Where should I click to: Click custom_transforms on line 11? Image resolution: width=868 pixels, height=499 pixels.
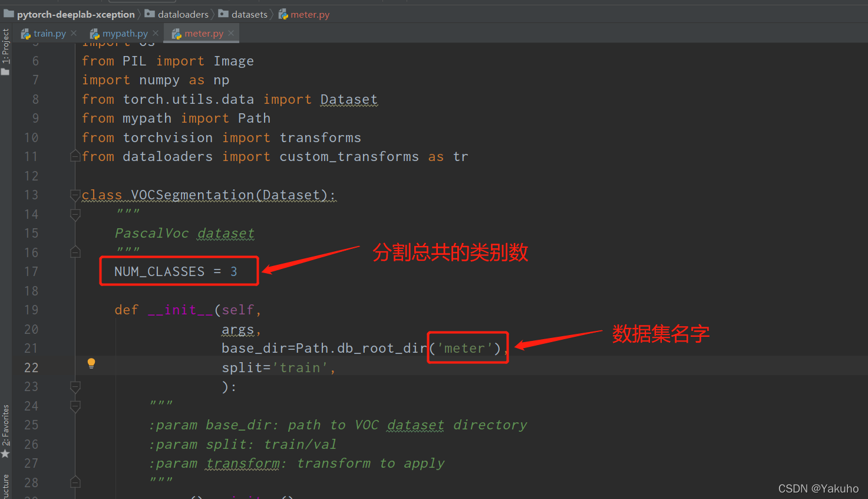point(349,156)
